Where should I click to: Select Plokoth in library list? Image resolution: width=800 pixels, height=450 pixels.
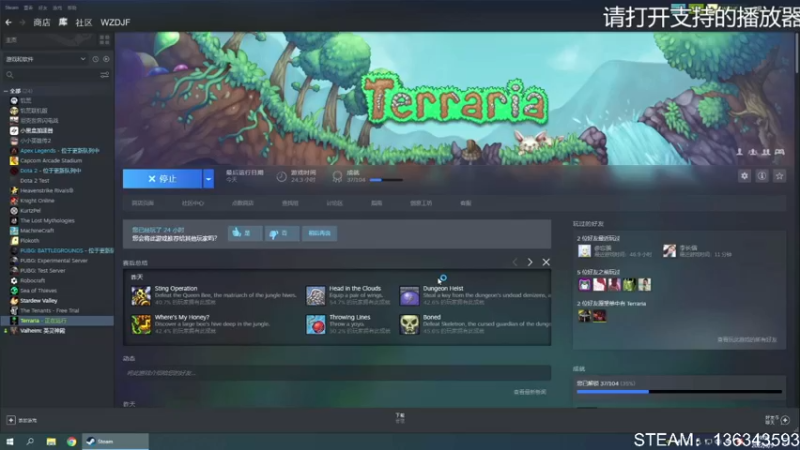[30, 240]
